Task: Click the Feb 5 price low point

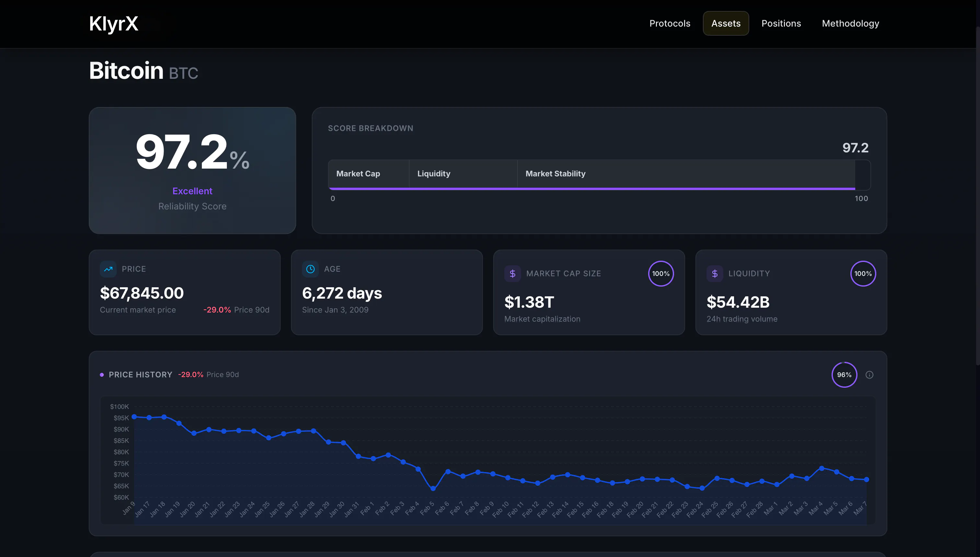Action: 433,489
